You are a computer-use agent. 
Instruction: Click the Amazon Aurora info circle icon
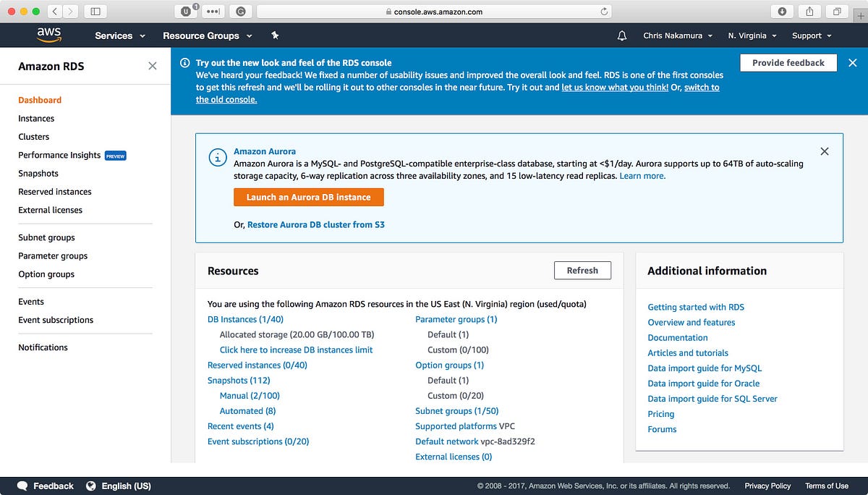(x=217, y=157)
